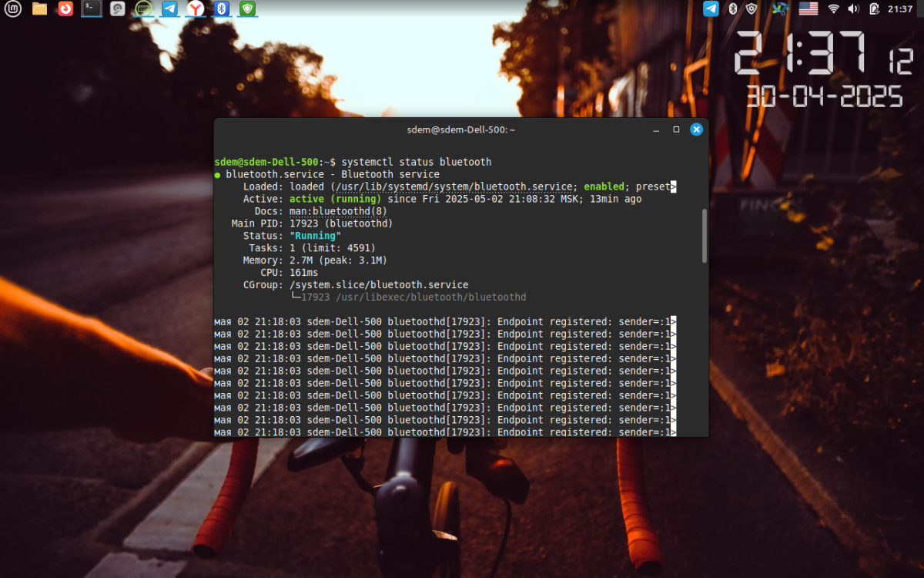The width and height of the screenshot is (924, 578).
Task: Click the terminal's vertical scrollbar
Action: tap(704, 236)
